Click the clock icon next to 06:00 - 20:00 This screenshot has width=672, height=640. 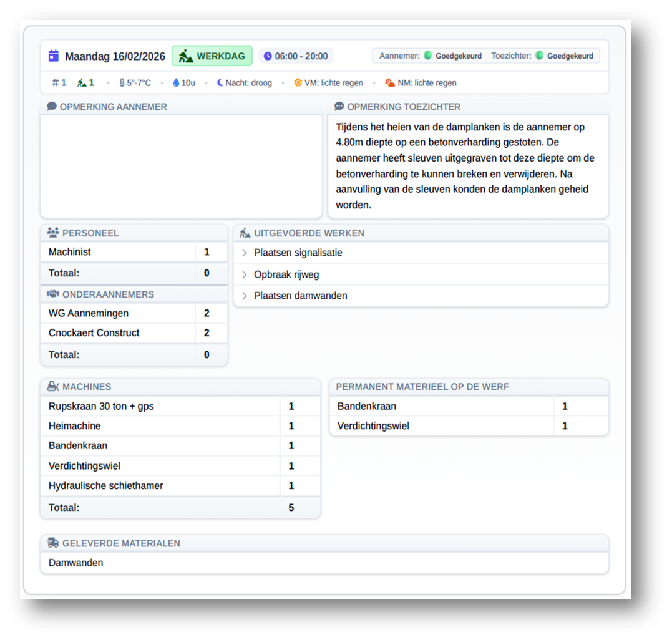point(268,56)
